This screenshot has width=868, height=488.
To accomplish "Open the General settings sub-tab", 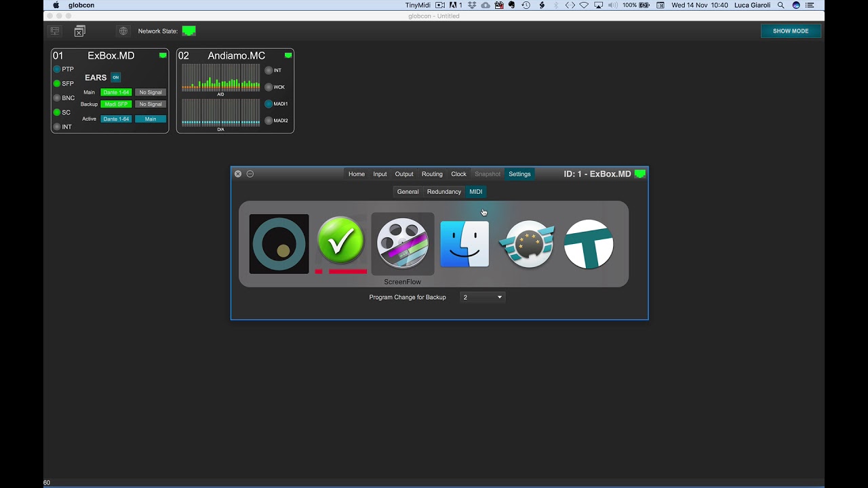I will coord(408,192).
